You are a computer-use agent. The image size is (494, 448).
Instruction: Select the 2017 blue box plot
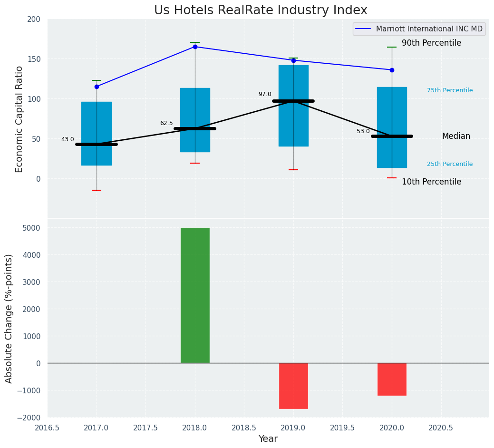(x=97, y=119)
